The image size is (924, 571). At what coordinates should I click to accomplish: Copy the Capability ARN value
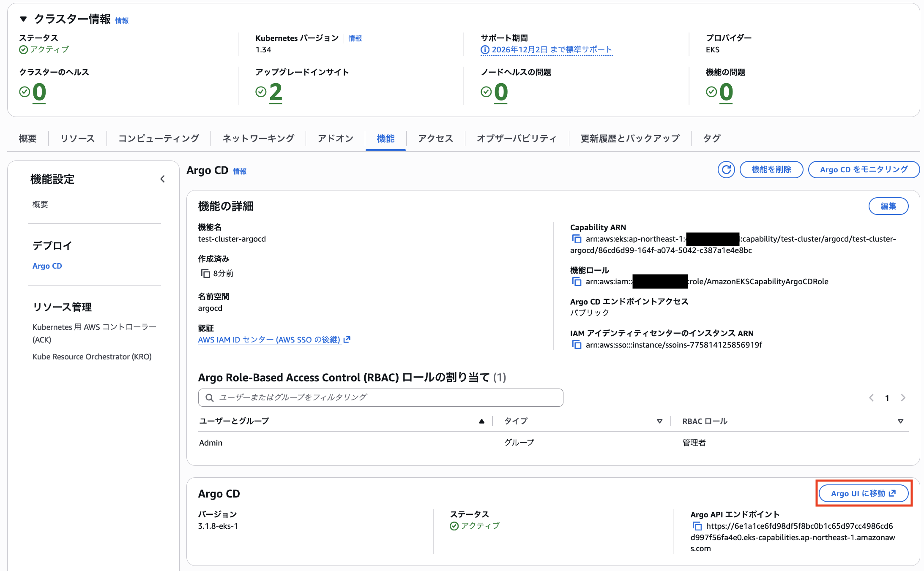pyautogui.click(x=577, y=239)
